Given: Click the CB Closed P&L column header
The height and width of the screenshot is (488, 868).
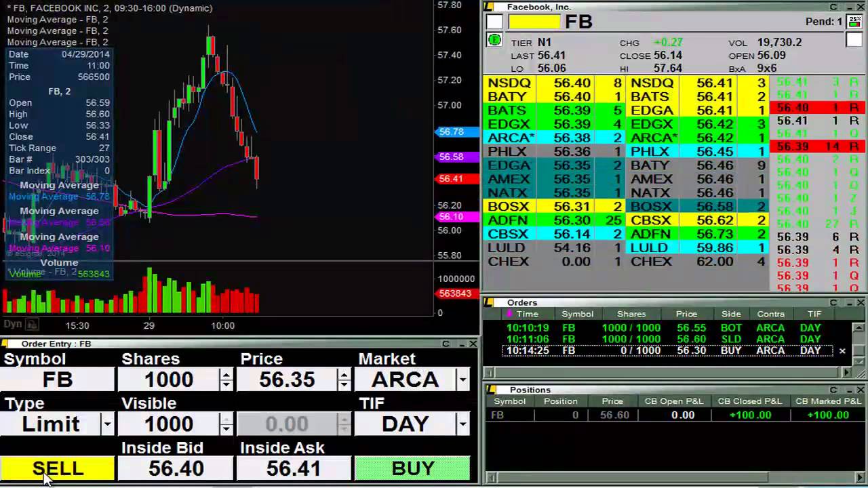Looking at the screenshot, I should tap(749, 401).
